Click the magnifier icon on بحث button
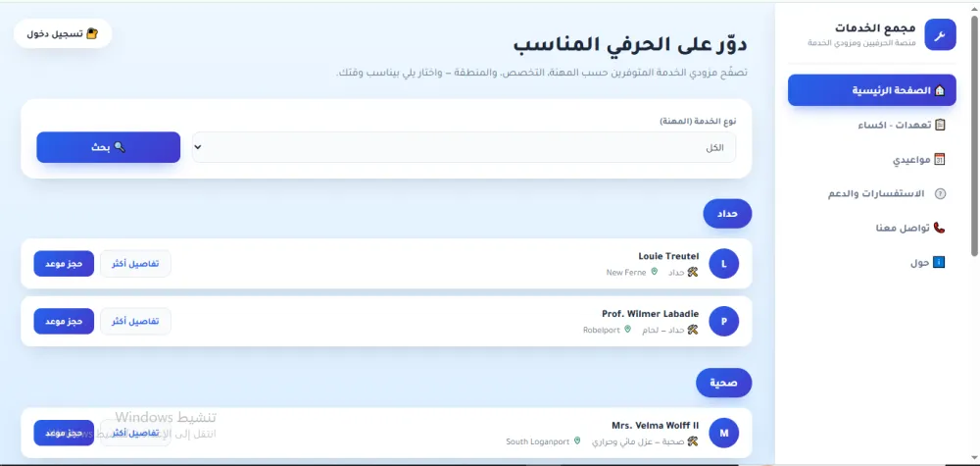The width and height of the screenshot is (980, 466). click(x=120, y=147)
